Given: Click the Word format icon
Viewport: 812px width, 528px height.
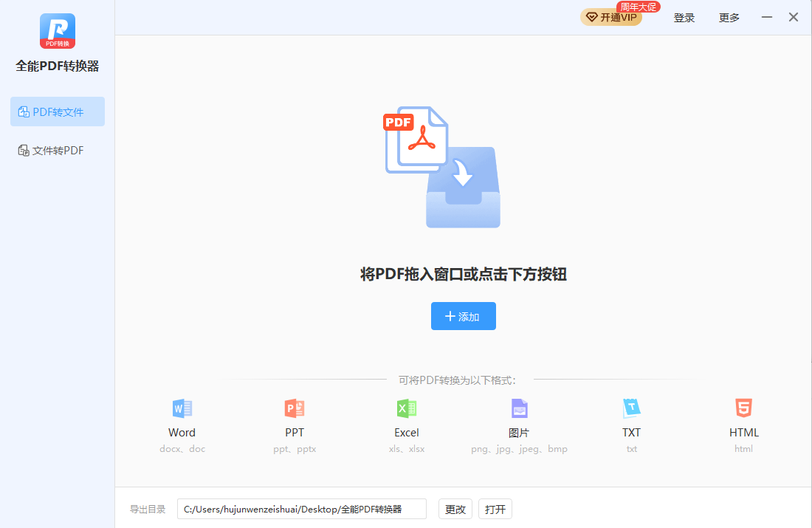Looking at the screenshot, I should click(x=182, y=408).
